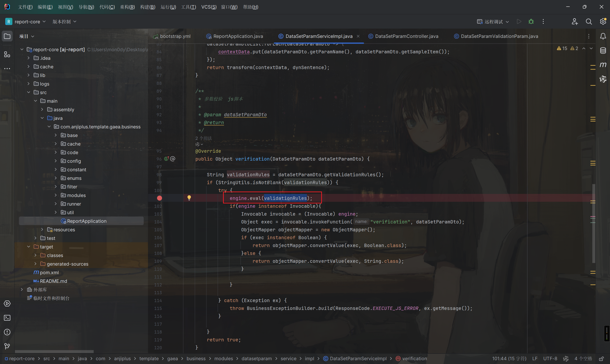Expand the .idea folder
The image size is (610, 364).
click(28, 58)
